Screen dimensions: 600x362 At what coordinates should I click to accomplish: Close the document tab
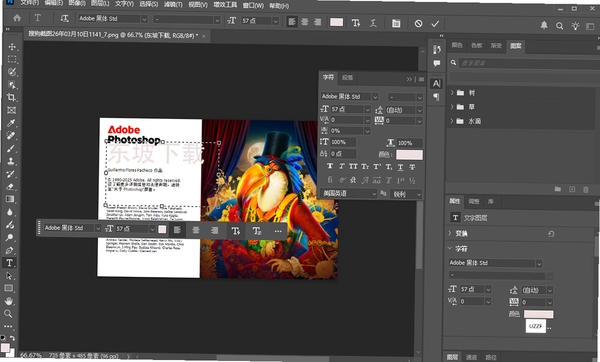pyautogui.click(x=204, y=36)
